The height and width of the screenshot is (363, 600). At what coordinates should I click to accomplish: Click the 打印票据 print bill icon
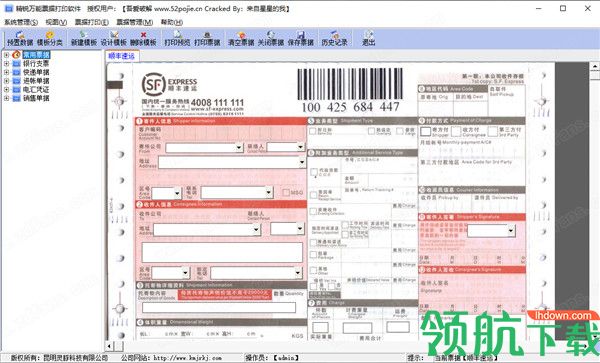[207, 39]
